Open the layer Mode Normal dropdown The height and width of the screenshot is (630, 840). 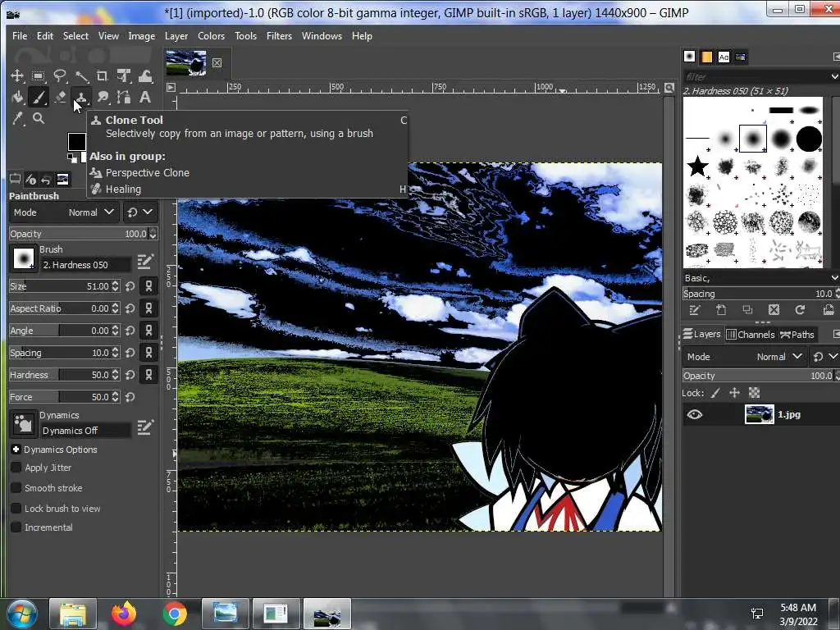[745, 357]
